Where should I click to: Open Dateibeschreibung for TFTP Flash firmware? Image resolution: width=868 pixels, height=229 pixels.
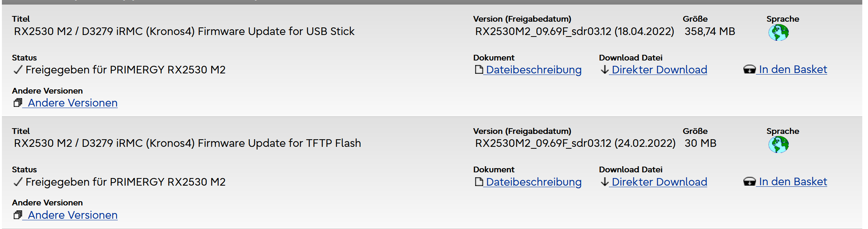(x=533, y=182)
